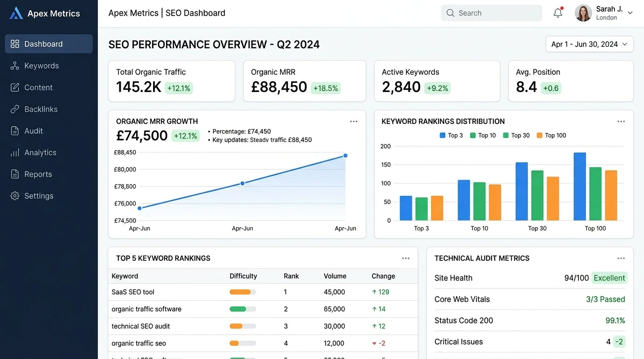Image resolution: width=644 pixels, height=359 pixels.
Task: Open Settings from the sidebar
Action: [49, 196]
